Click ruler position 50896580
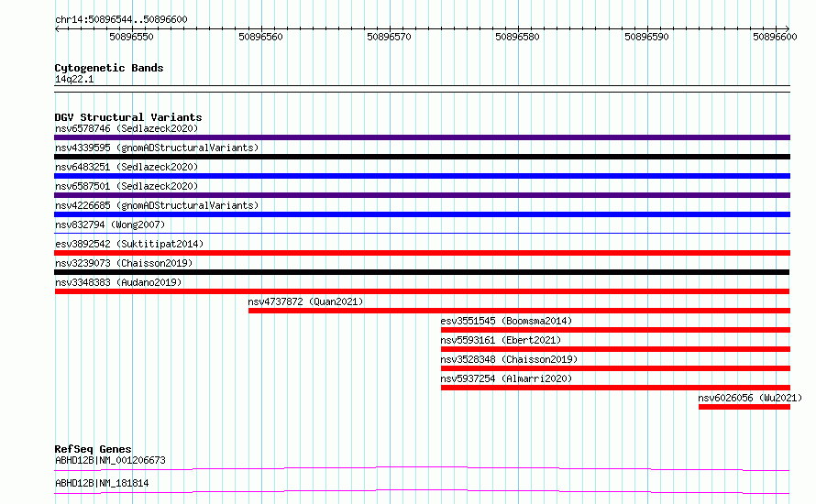The width and height of the screenshot is (816, 504). click(x=518, y=37)
